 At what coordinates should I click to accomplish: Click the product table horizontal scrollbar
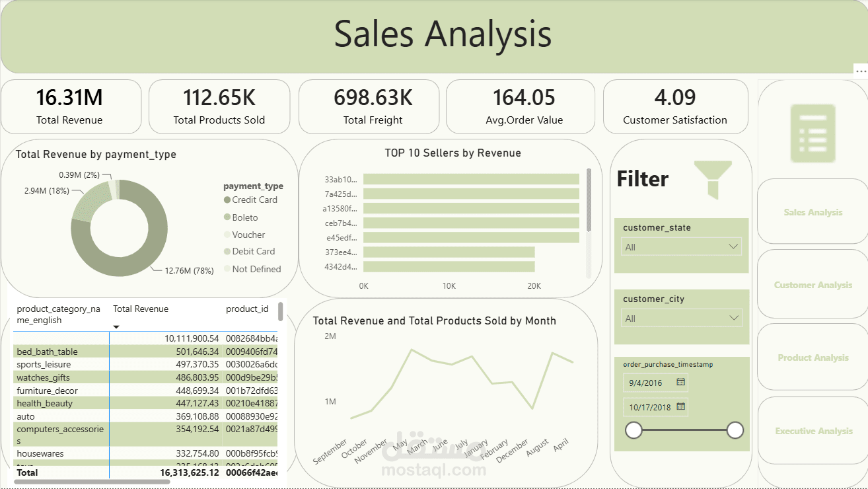pyautogui.click(x=91, y=482)
